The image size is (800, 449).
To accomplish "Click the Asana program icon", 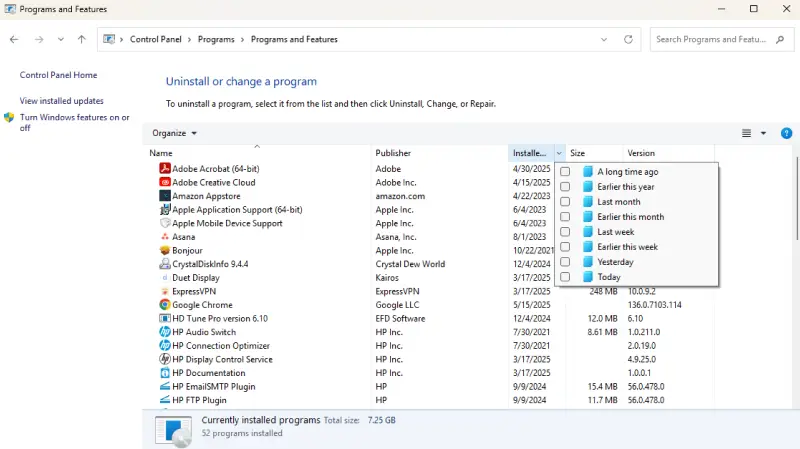I will [x=165, y=237].
